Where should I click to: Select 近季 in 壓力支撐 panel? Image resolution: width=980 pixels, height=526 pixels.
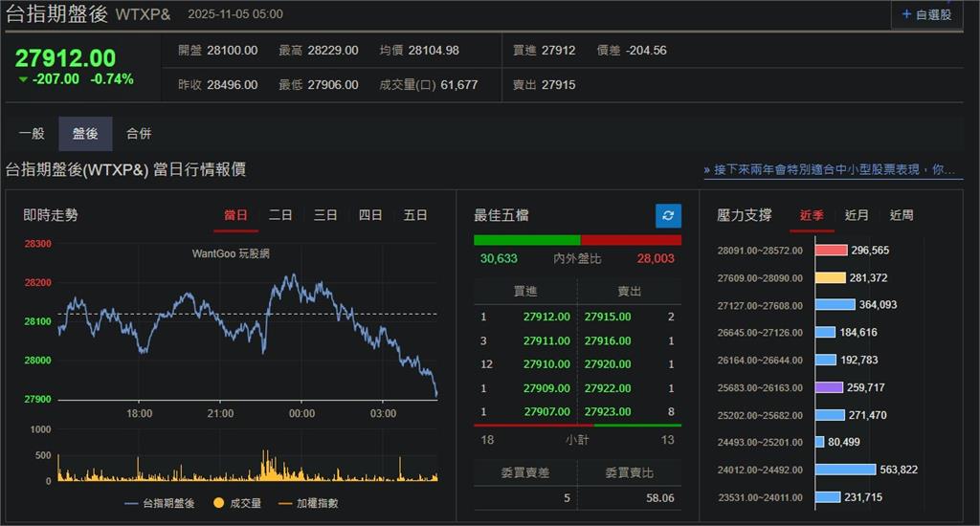(812, 215)
